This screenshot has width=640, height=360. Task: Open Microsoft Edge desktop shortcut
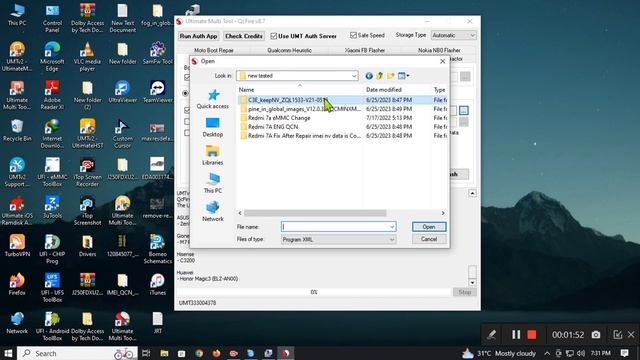(52, 57)
